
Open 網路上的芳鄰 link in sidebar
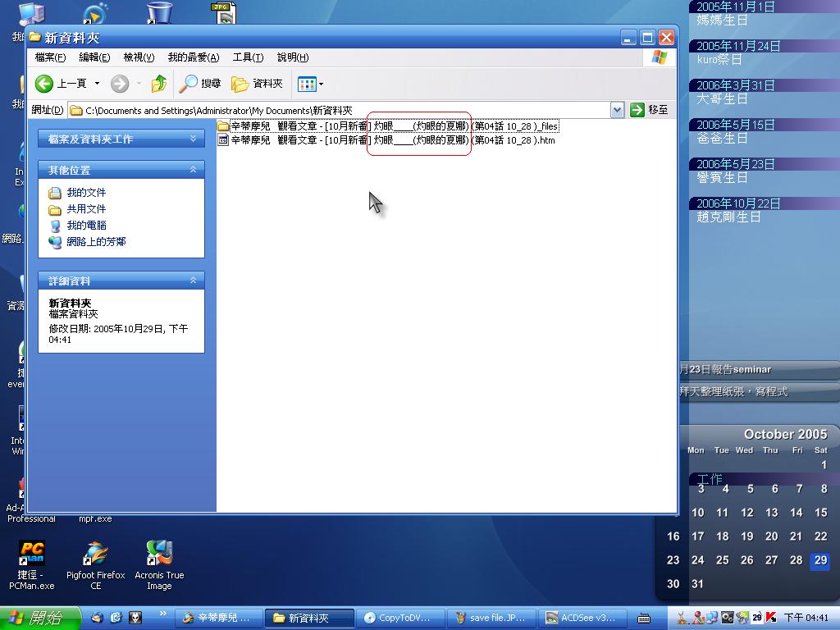pos(96,242)
